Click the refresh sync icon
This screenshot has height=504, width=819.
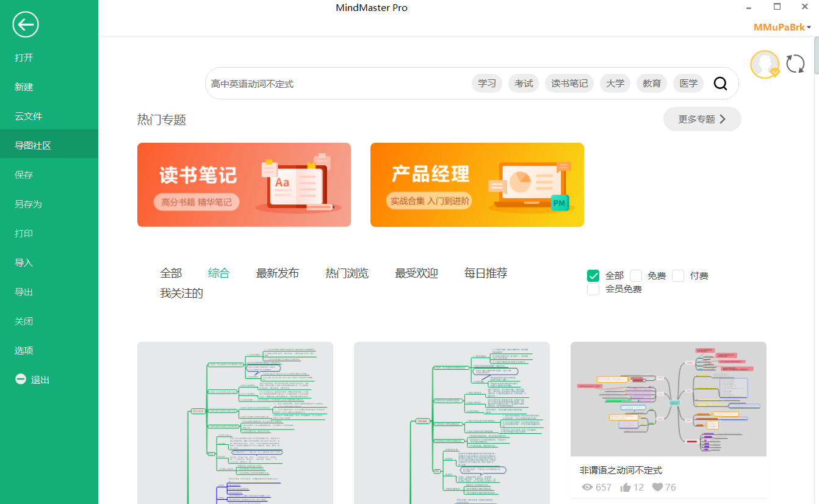795,63
